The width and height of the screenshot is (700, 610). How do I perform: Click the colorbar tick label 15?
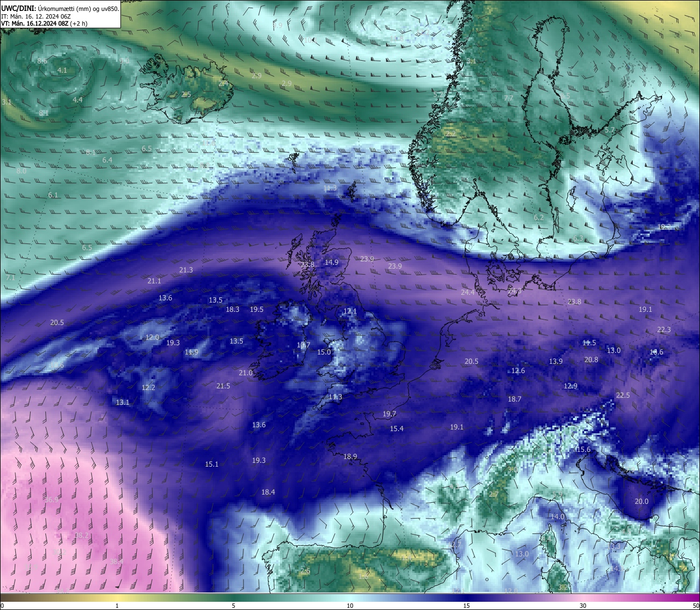(466, 606)
